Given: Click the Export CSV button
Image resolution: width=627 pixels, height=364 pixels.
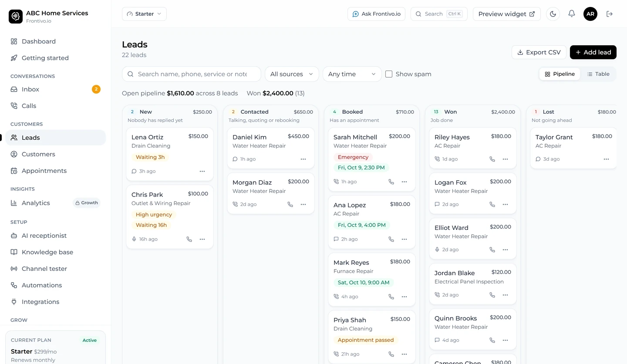Looking at the screenshot, I should (539, 52).
